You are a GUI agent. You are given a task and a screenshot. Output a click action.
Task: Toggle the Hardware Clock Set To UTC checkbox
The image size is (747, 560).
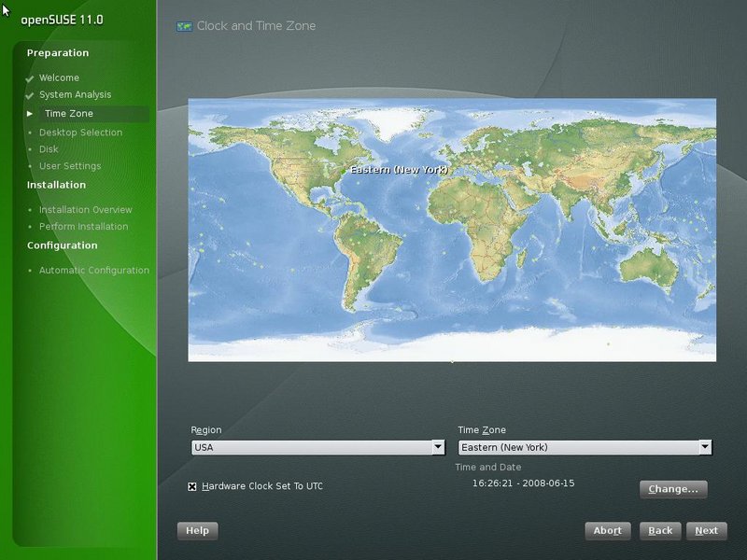tap(192, 486)
